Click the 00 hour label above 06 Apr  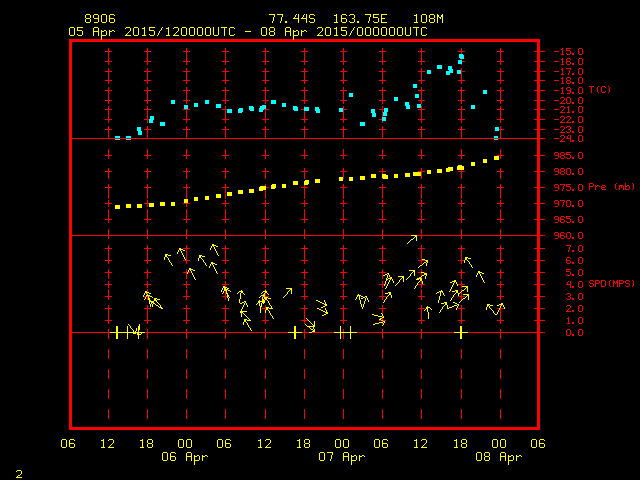pyautogui.click(x=185, y=444)
